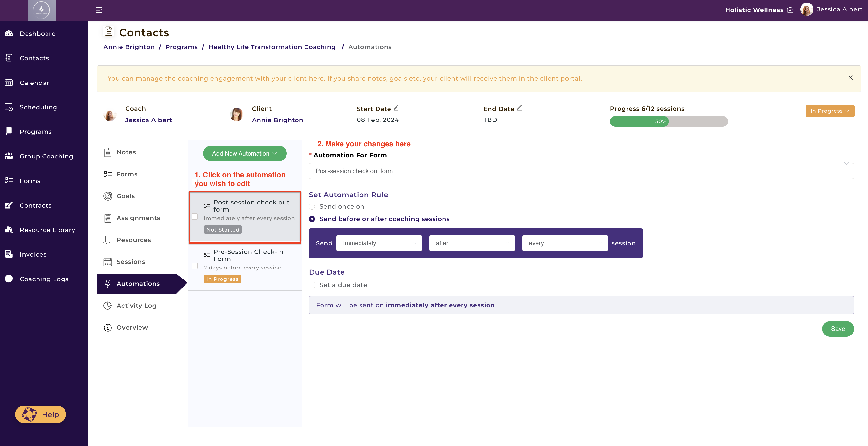This screenshot has width=868, height=446.
Task: Open the In Progress status dropdown
Action: coord(830,111)
